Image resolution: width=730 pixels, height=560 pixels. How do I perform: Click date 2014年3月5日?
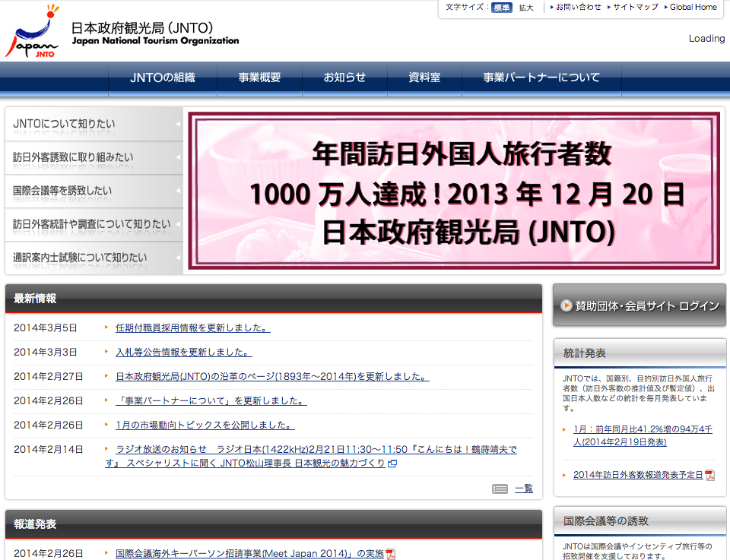tap(45, 328)
